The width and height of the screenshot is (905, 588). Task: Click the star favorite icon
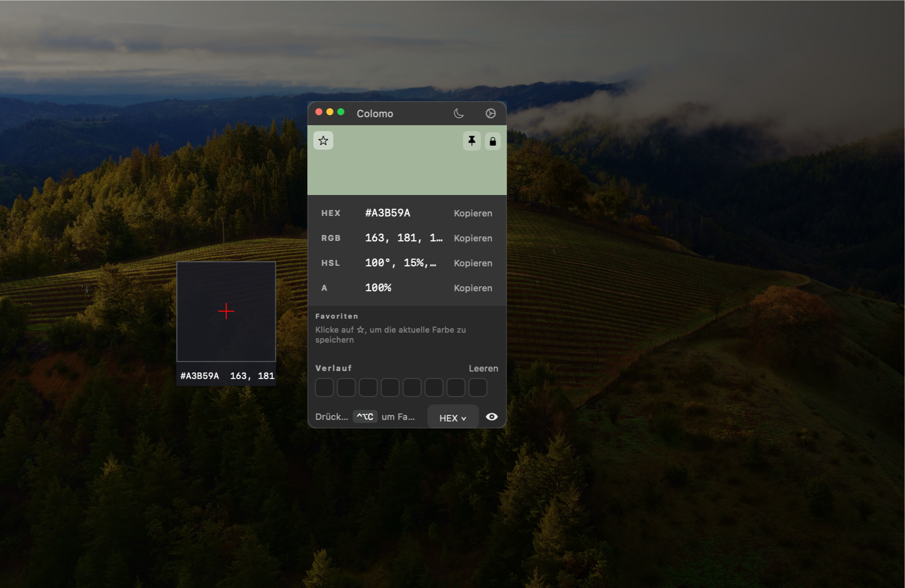(323, 141)
